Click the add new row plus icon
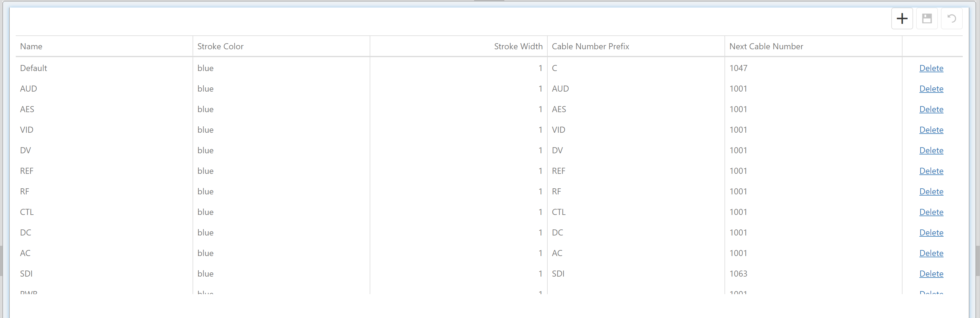Viewport: 980px width, 318px height. (x=902, y=19)
